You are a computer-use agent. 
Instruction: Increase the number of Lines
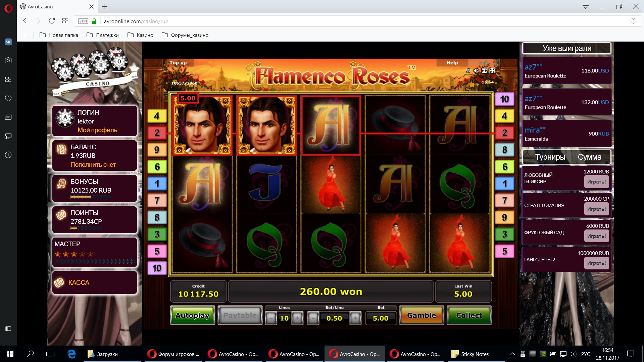point(297,318)
